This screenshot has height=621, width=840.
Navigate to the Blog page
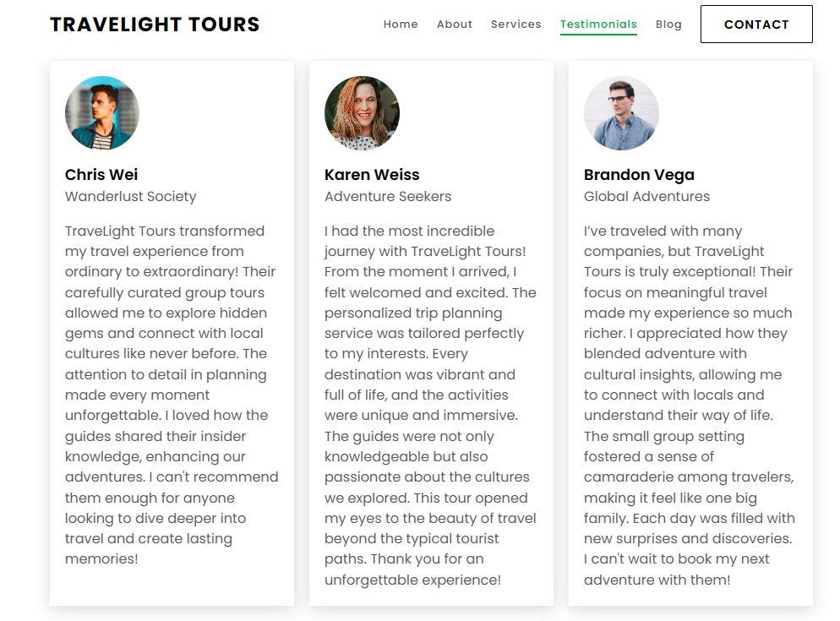(x=668, y=25)
